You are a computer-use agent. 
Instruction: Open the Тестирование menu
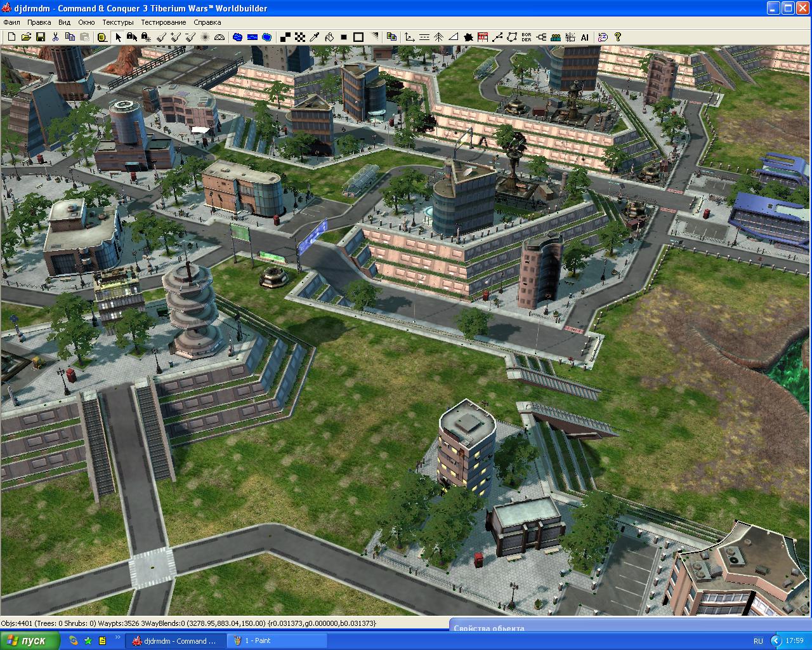coord(164,22)
